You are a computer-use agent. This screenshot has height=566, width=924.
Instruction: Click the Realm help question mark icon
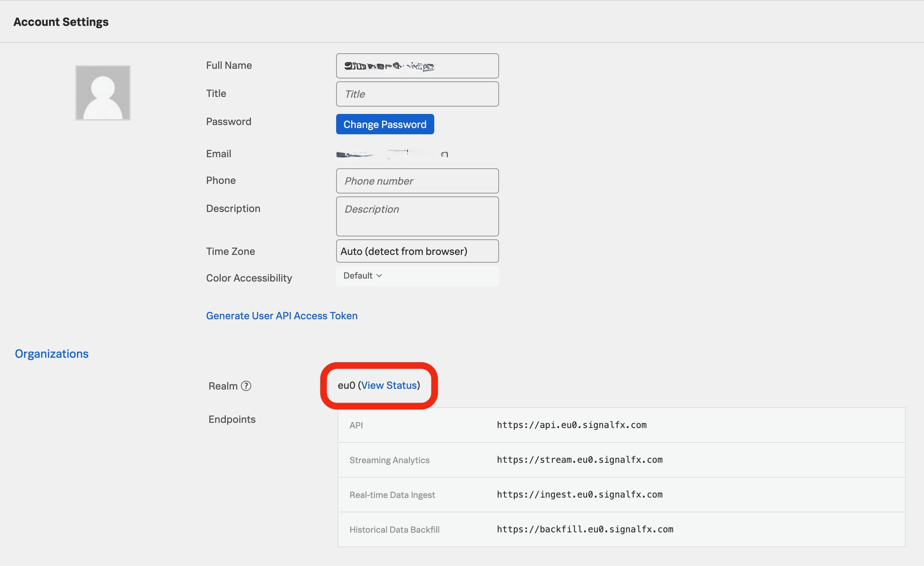pos(247,386)
